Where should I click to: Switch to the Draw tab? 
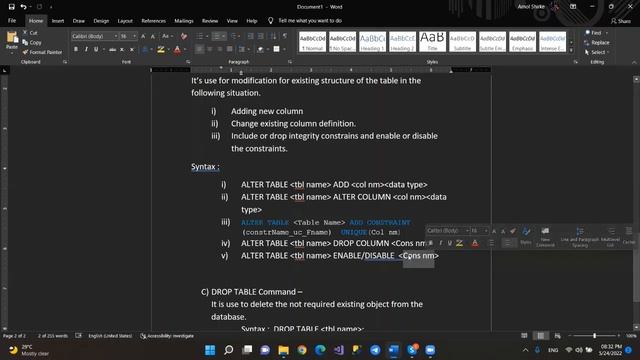pos(79,21)
